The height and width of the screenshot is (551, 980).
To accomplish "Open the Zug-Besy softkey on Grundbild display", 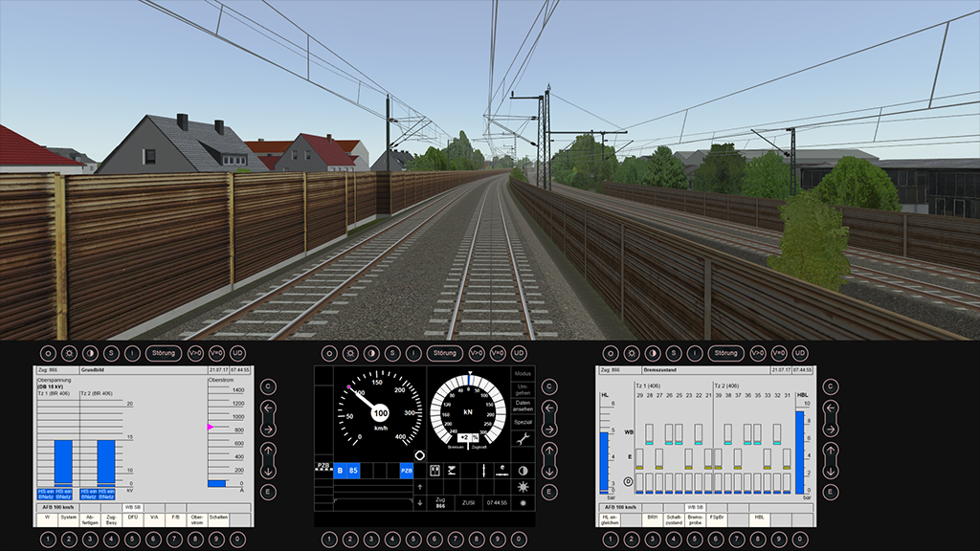I will 111,519.
